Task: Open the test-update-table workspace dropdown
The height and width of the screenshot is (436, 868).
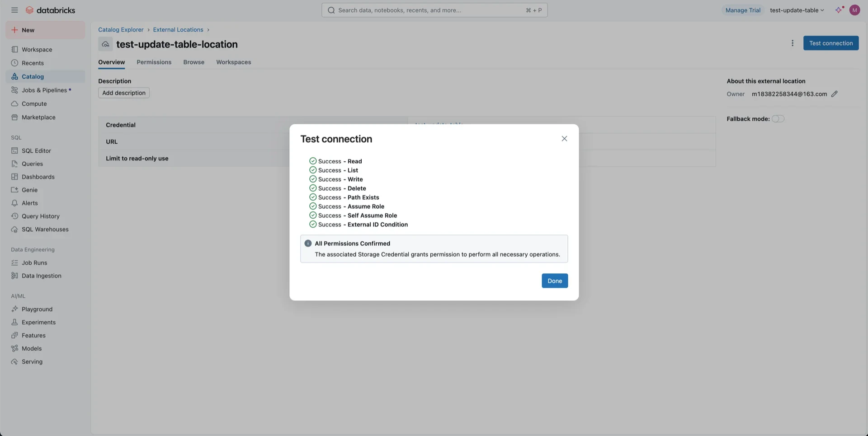Action: (x=797, y=10)
